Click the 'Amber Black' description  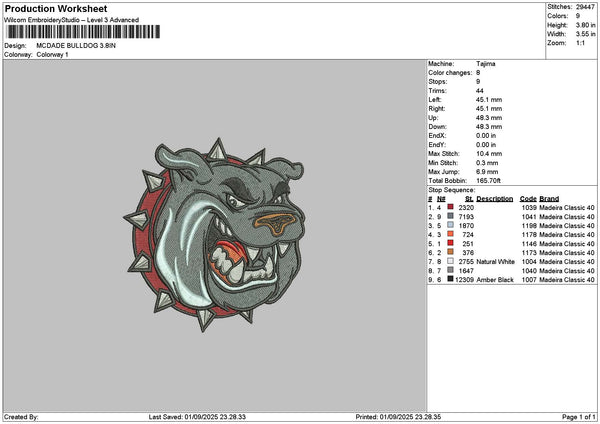495,280
